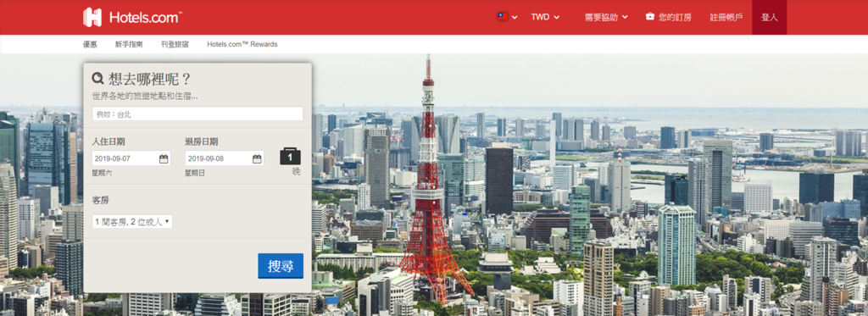Viewport: 868px width, 316px height.
Task: Click the check-in date field 2019-09-07
Action: pos(131,158)
